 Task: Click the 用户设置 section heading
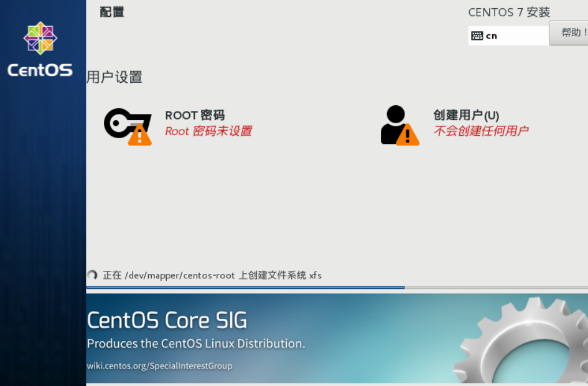click(x=114, y=77)
